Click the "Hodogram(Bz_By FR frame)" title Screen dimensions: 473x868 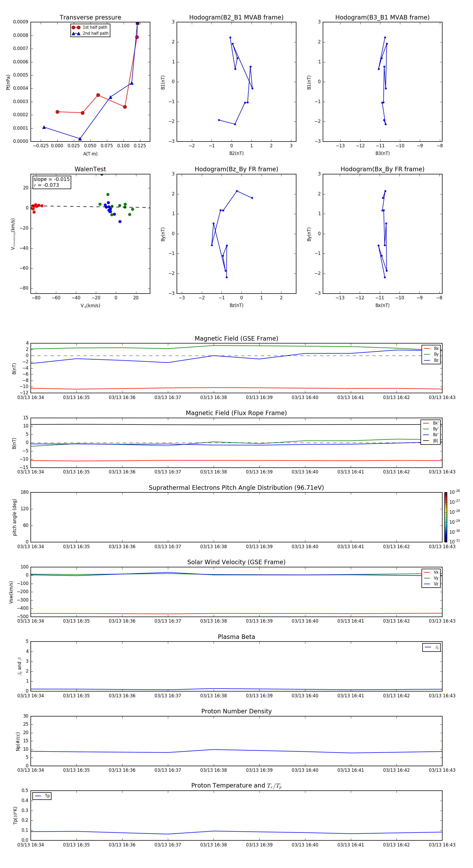(236, 169)
